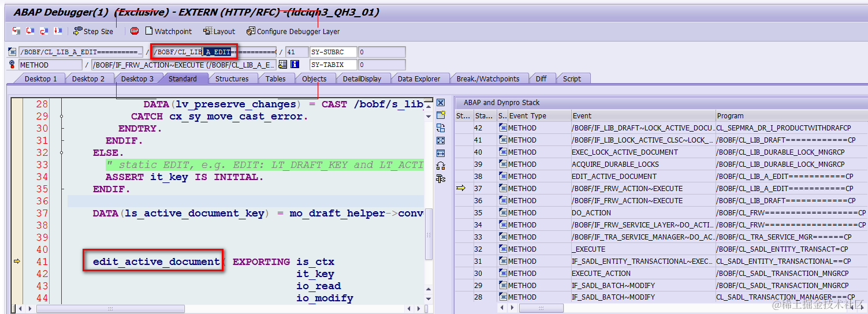Open Configure Debugger Layer
This screenshot has width=868, height=314.
point(293,31)
